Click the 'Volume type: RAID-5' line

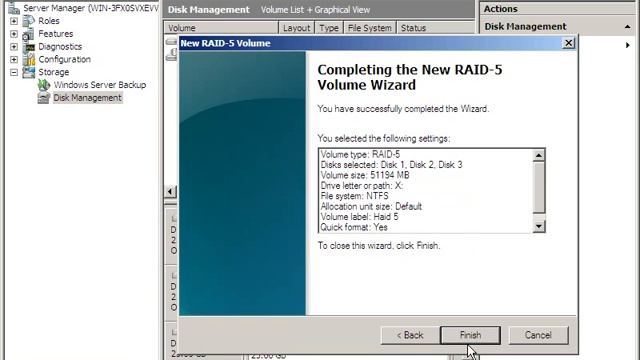point(360,154)
